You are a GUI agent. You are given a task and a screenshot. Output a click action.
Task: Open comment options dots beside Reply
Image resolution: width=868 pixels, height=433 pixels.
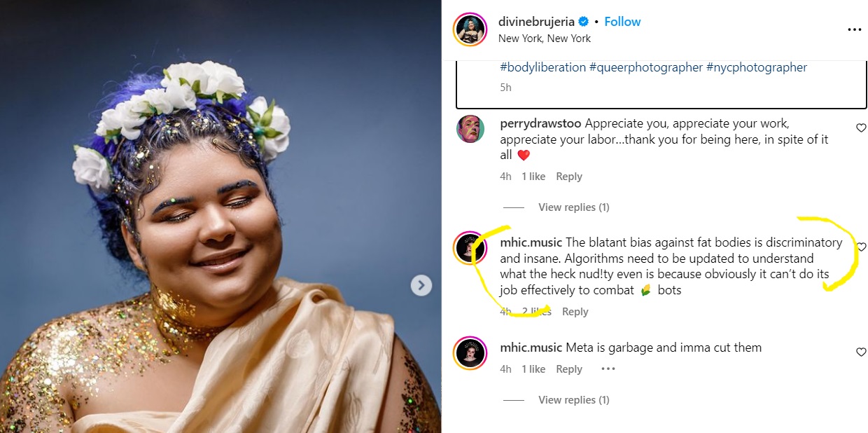(x=608, y=369)
